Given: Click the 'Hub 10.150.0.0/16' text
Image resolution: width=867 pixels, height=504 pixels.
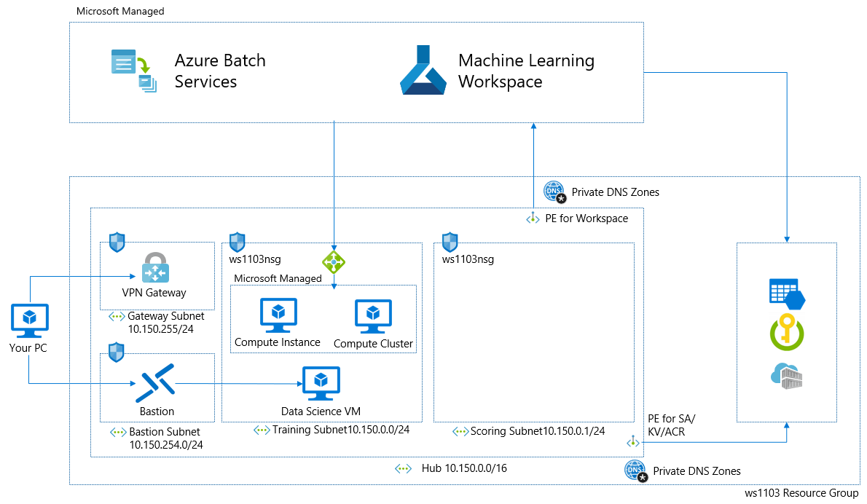Looking at the screenshot, I should pos(465,468).
